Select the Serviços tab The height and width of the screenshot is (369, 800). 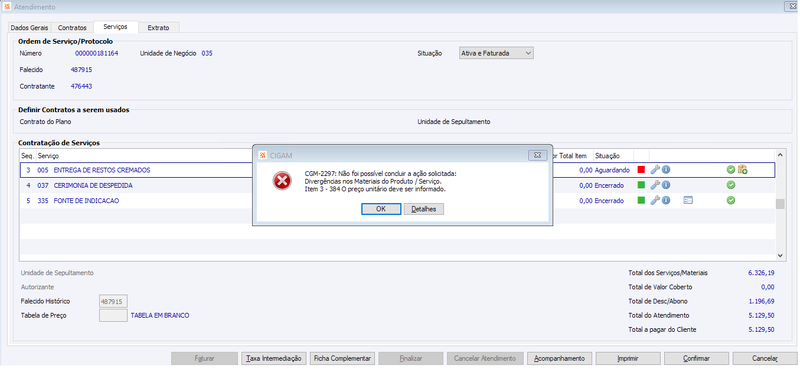pos(115,27)
